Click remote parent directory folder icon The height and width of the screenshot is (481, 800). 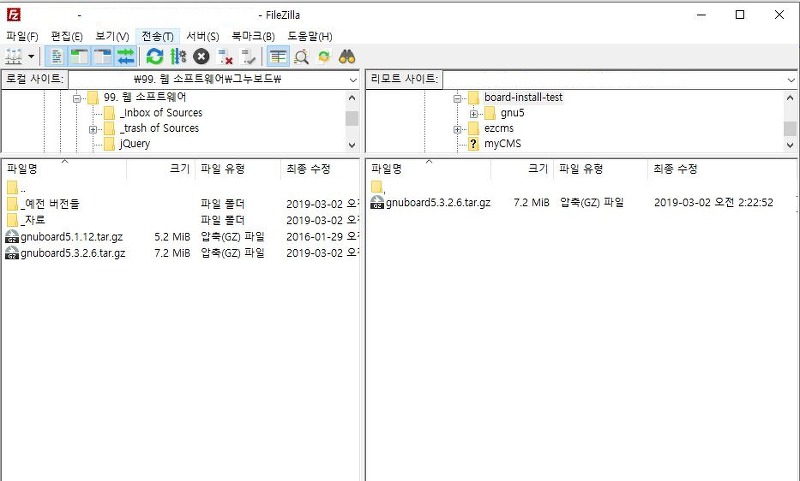click(x=377, y=187)
